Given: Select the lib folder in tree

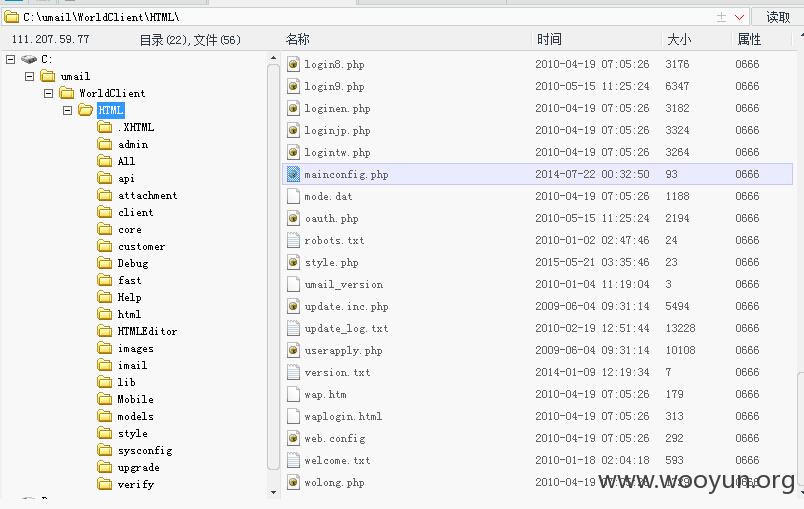Looking at the screenshot, I should coord(126,382).
